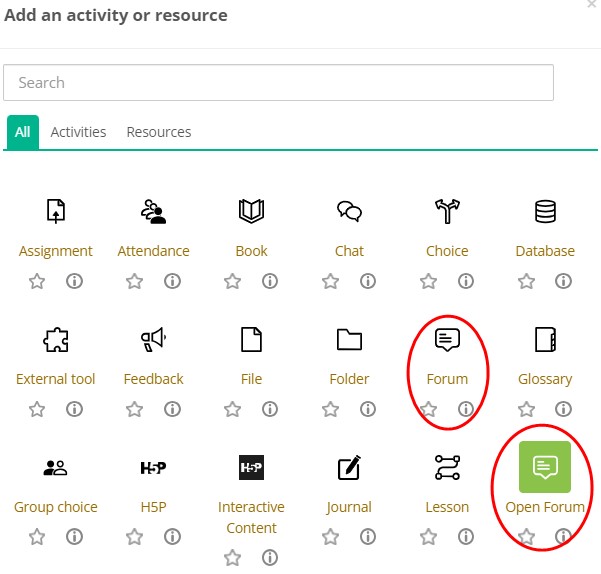Star the Assignment activity as favourite
The height and width of the screenshot is (574, 601).
pos(37,281)
